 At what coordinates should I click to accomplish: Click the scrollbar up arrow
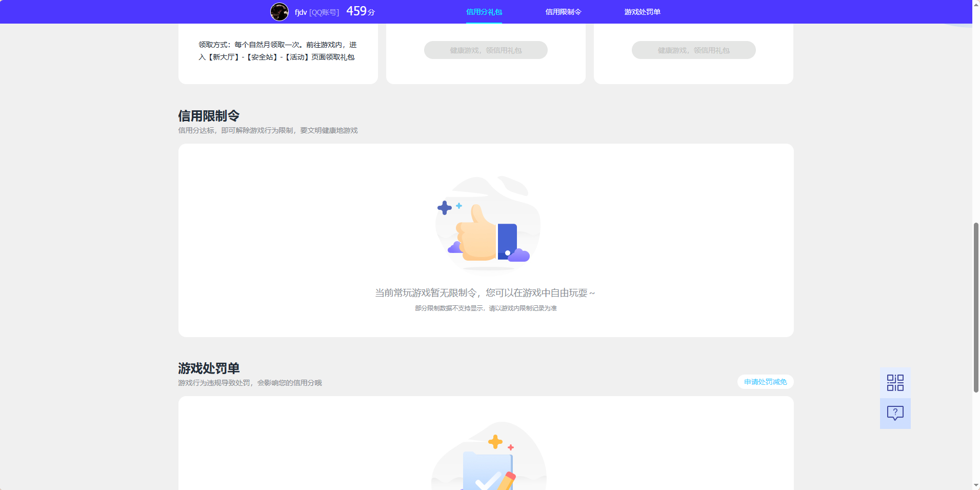point(976,4)
